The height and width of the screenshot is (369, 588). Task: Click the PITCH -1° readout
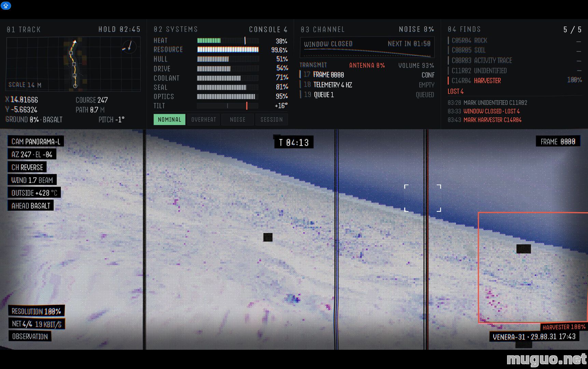point(111,120)
